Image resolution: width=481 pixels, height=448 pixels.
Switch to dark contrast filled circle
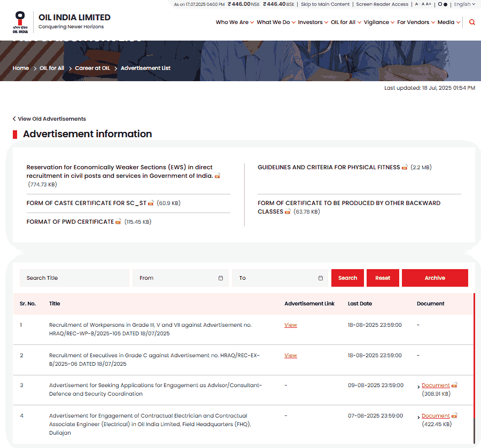pos(445,4)
